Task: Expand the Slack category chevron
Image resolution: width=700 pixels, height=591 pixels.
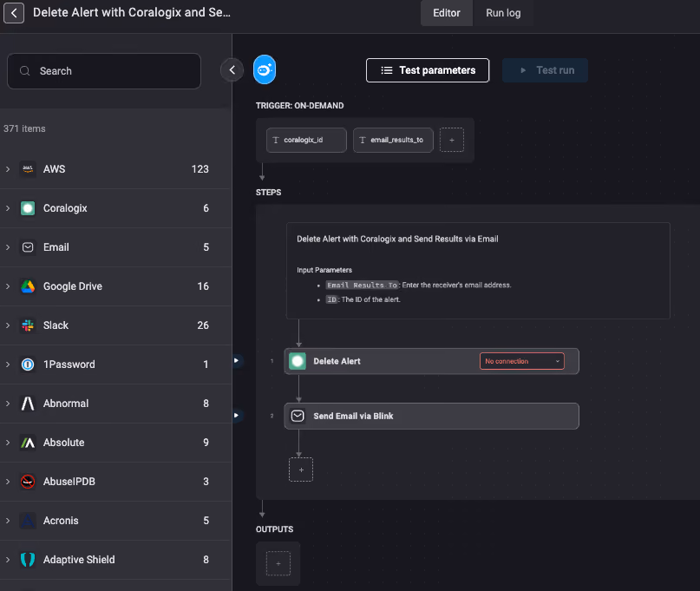Action: (8, 325)
